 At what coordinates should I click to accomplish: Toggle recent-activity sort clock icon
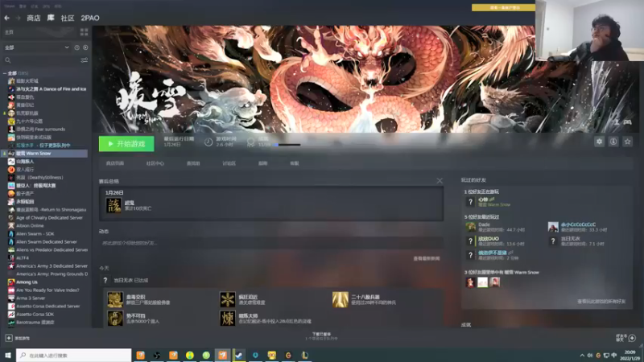coord(76,47)
